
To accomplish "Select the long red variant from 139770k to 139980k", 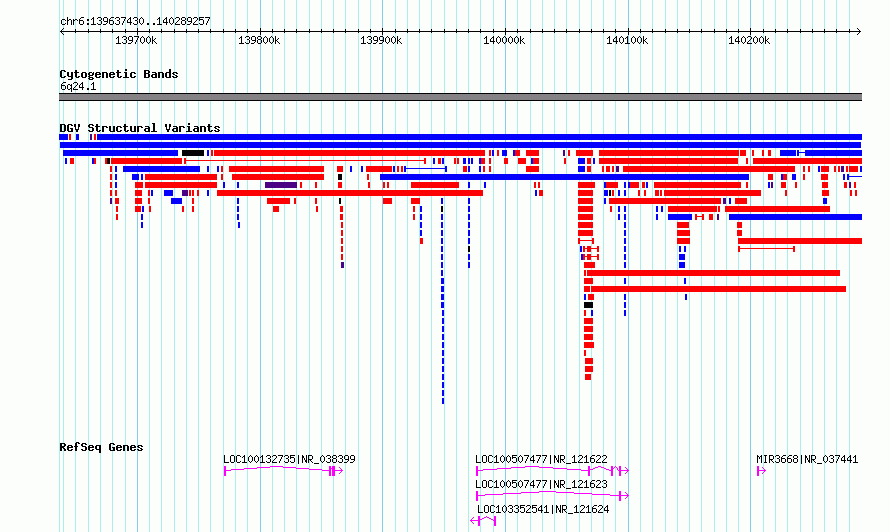I will (x=350, y=193).
